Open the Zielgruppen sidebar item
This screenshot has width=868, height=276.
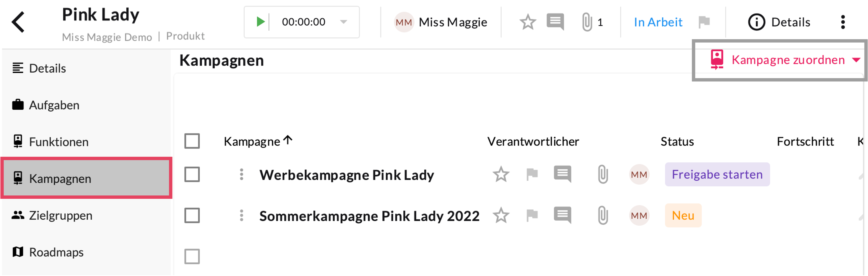coord(60,215)
